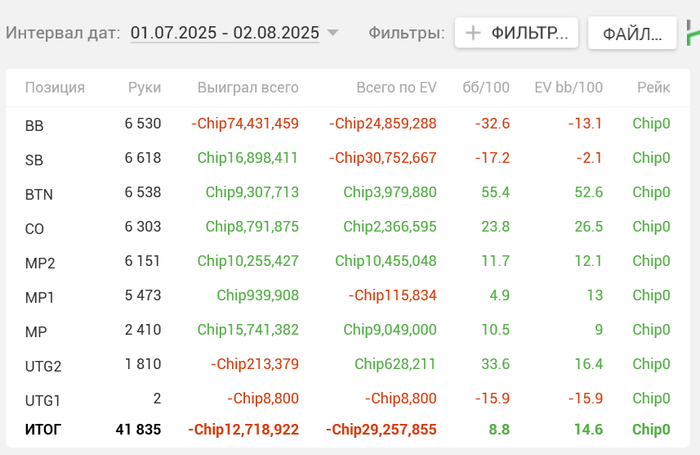
Task: Select the MP2 position row
Action: pyautogui.click(x=348, y=261)
